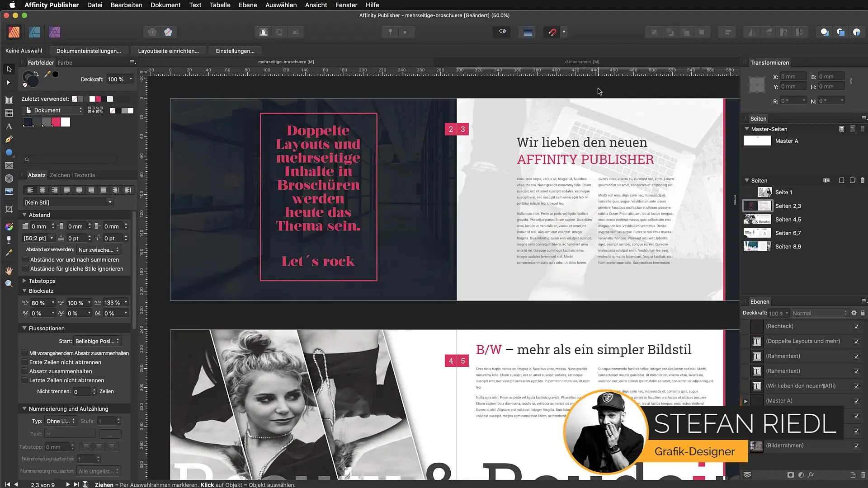Select the Picture Frame Rectangle tool
Image resolution: width=868 pixels, height=488 pixels.
9,165
